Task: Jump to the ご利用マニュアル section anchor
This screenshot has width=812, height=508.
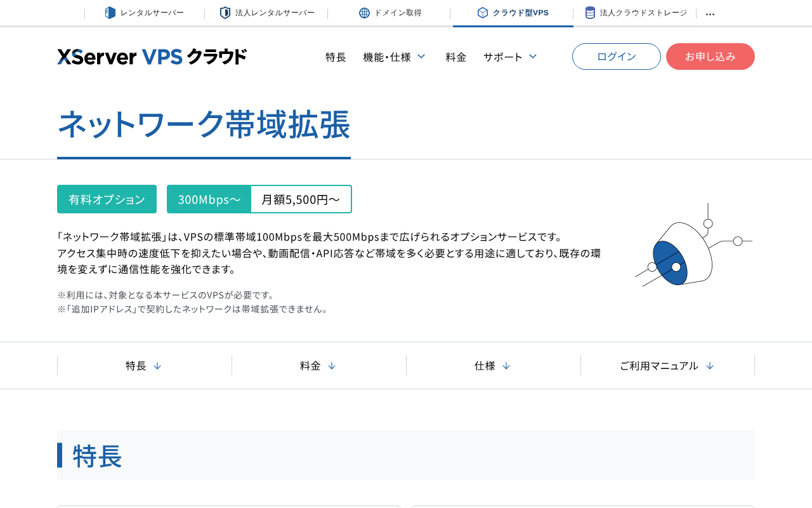Action: coord(667,366)
